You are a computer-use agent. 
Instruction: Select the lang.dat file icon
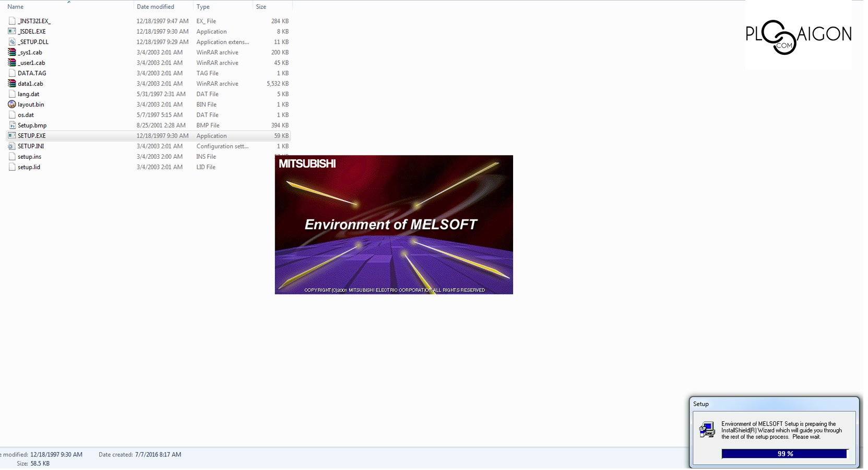[12, 94]
